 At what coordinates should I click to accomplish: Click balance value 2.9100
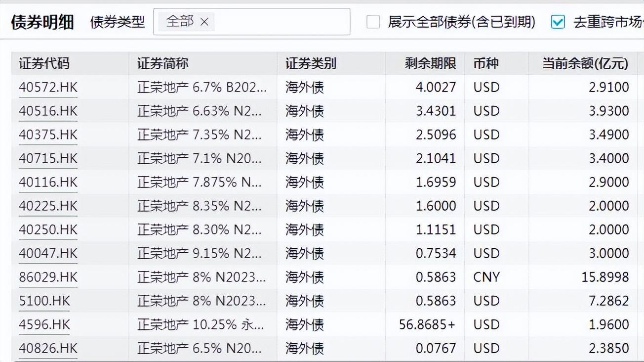tap(609, 88)
